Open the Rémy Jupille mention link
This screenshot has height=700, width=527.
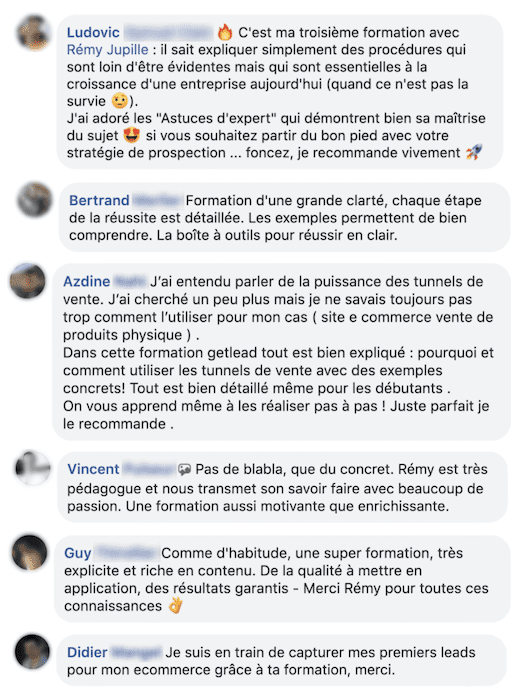pyautogui.click(x=108, y=50)
